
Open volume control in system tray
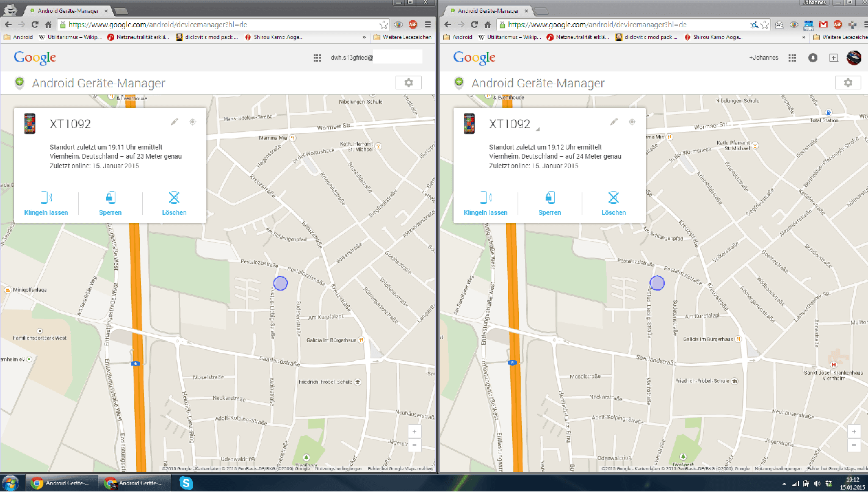[817, 483]
